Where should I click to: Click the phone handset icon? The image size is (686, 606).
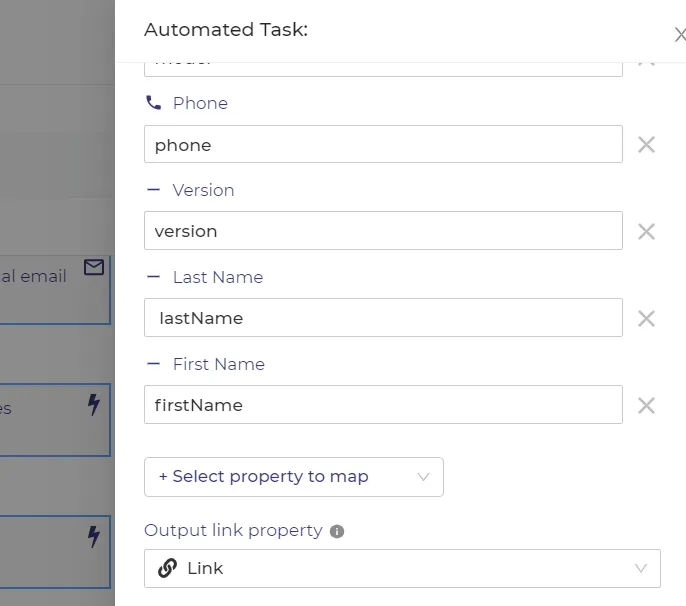154,103
